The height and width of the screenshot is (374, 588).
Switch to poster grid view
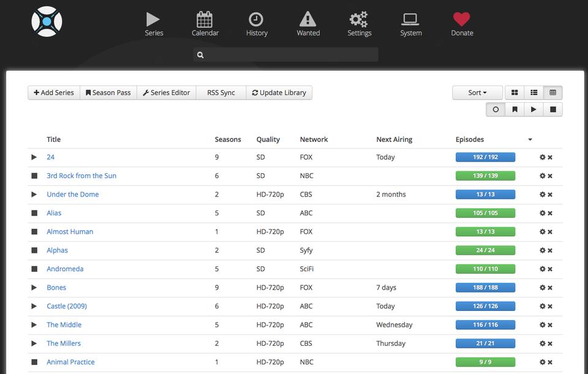[514, 92]
